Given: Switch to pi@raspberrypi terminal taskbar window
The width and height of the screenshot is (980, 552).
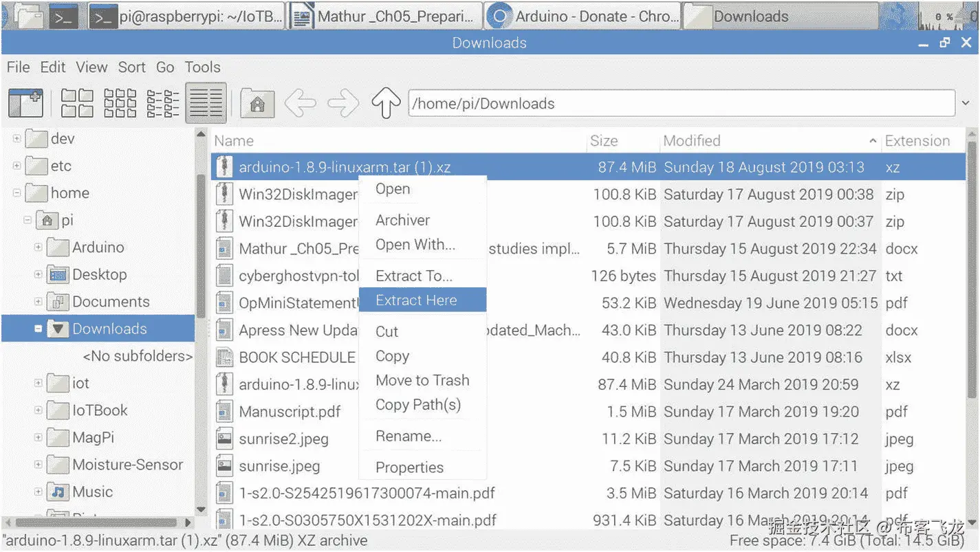Looking at the screenshot, I should point(186,16).
